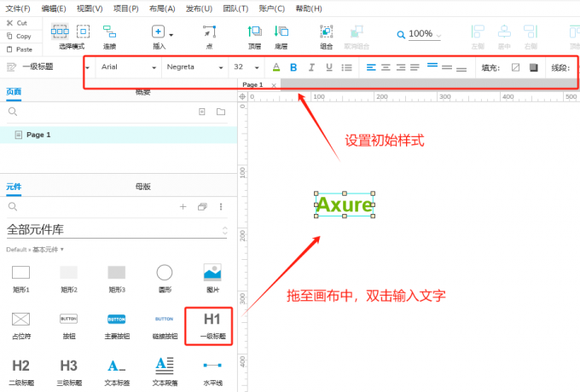The image size is (580, 392).
Task: Select the intersected selection mode icon
Action: point(60,32)
